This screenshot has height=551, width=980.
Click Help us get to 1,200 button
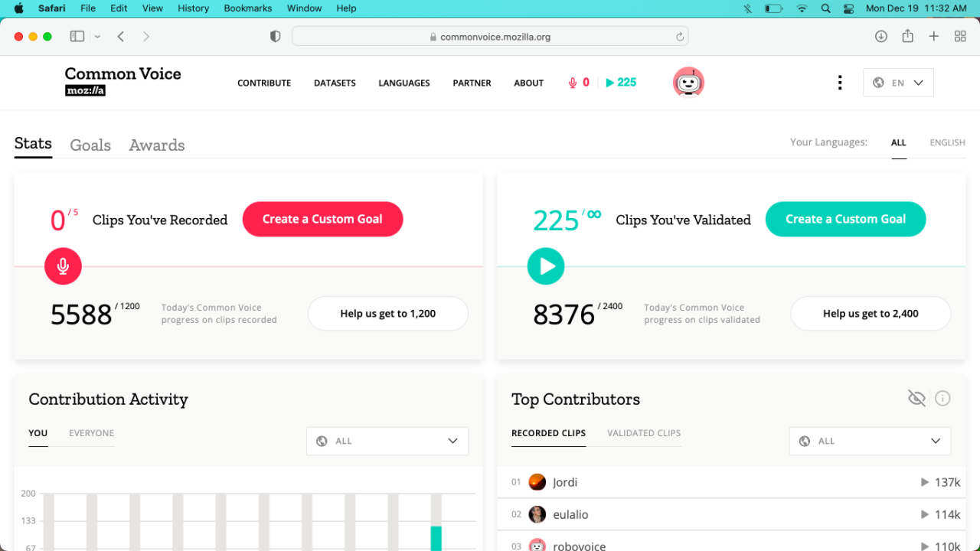click(387, 314)
